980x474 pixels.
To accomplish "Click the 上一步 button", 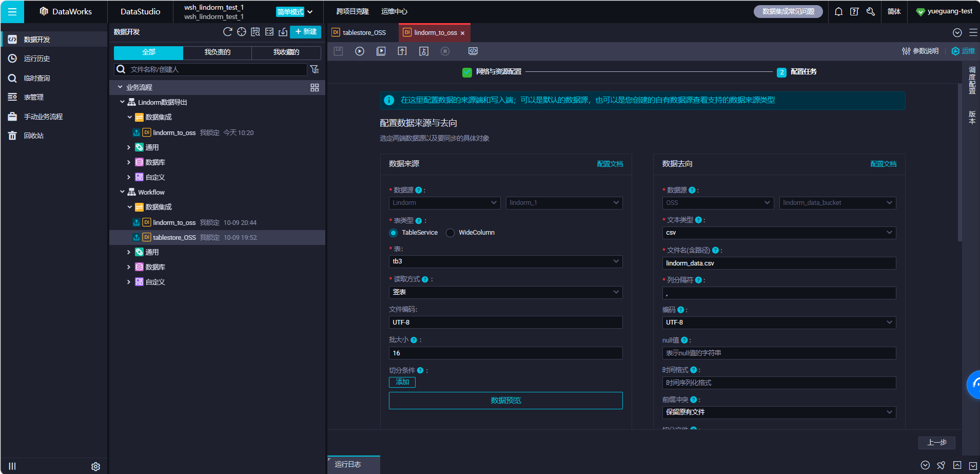I will pos(937,443).
